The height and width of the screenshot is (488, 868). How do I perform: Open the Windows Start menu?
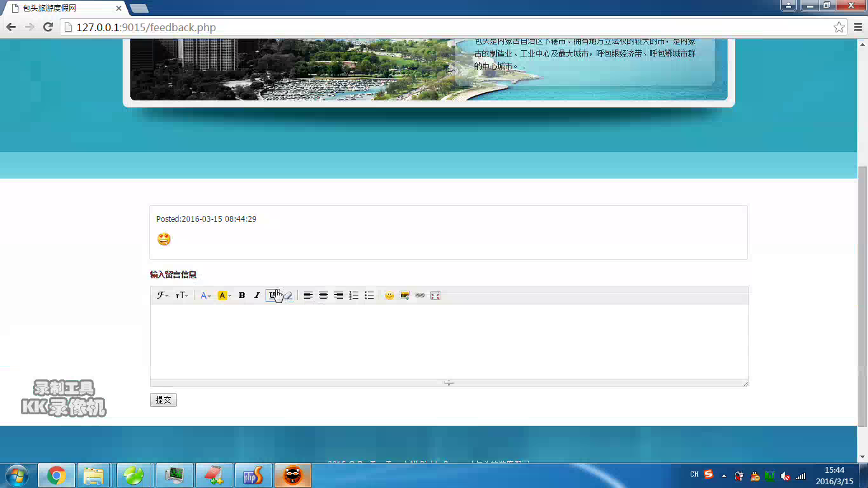tap(17, 475)
